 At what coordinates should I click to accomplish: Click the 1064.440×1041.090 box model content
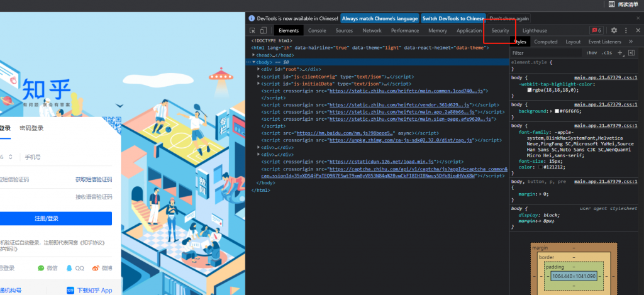click(x=574, y=277)
